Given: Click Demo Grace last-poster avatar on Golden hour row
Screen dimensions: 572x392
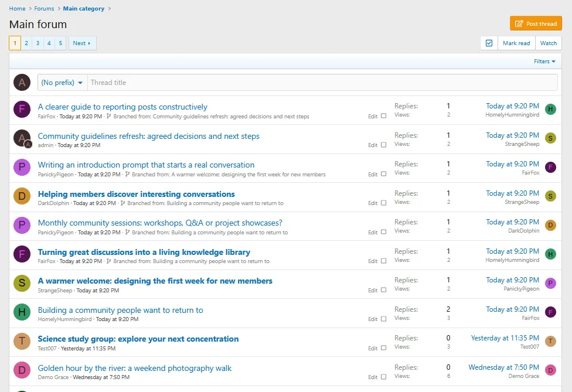Looking at the screenshot, I should coord(550,370).
